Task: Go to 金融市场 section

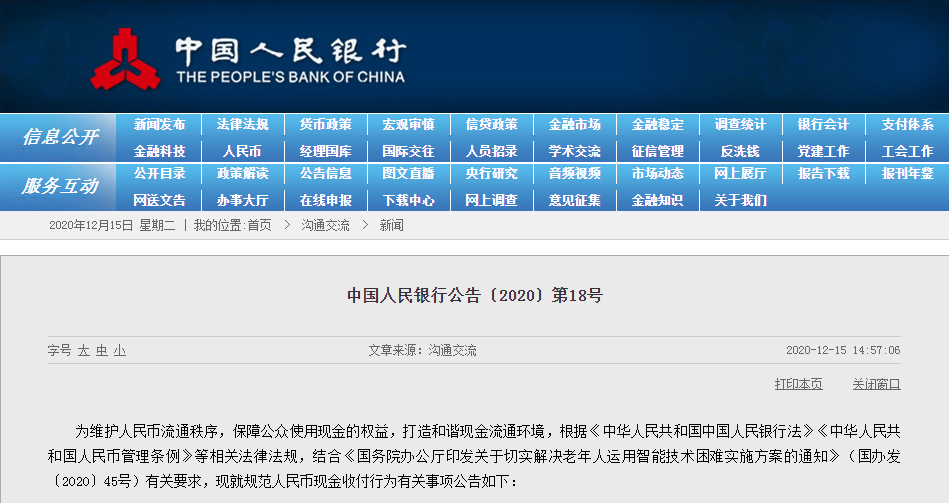Action: click(x=574, y=125)
